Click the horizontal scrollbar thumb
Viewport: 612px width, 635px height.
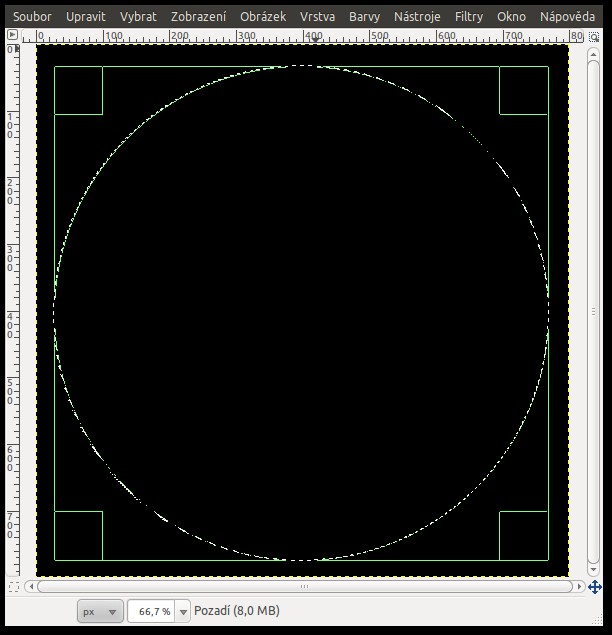click(305, 586)
